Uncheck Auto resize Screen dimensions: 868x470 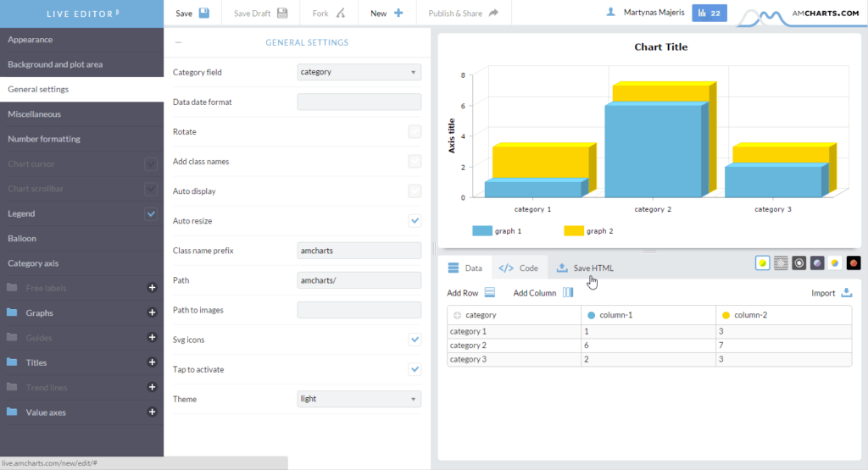tap(415, 221)
